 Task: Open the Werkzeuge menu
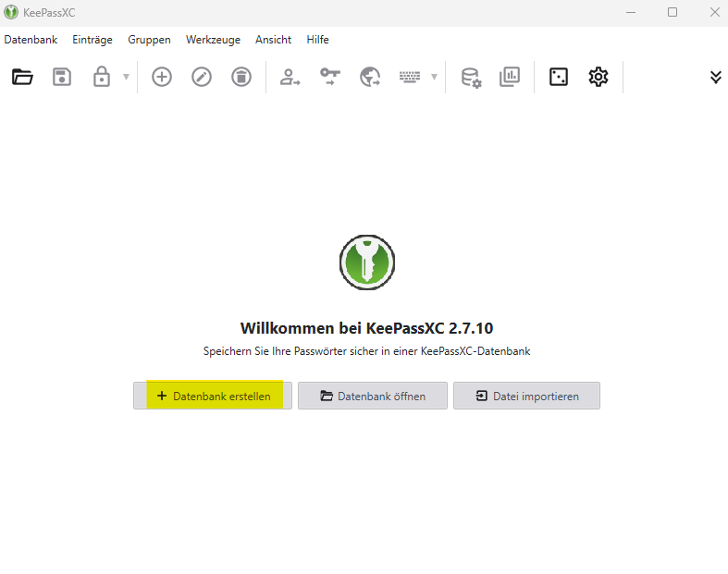point(213,40)
